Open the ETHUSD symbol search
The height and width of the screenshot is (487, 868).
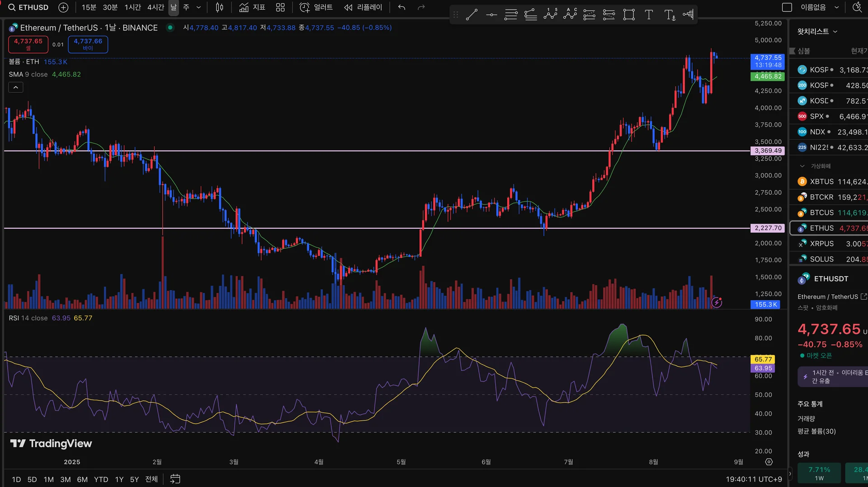coord(28,7)
